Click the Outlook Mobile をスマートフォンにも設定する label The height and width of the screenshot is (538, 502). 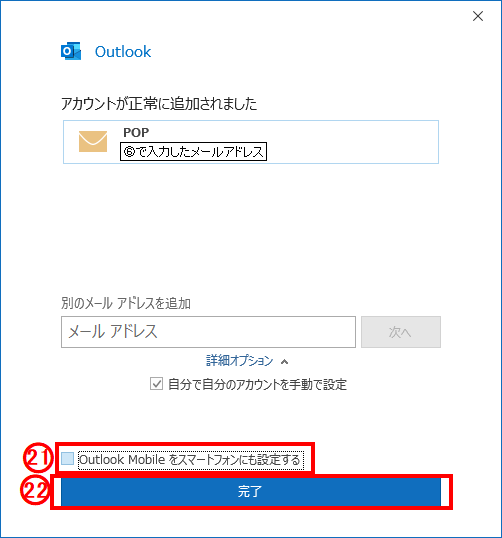(x=190, y=460)
